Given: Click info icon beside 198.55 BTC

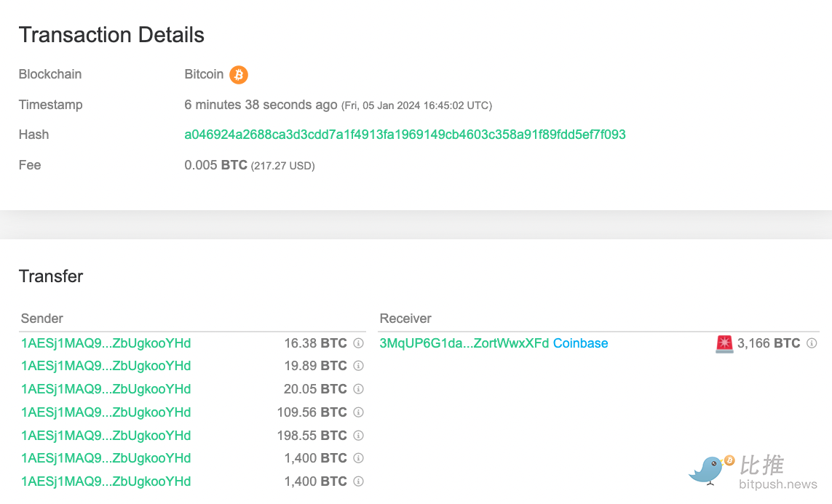Looking at the screenshot, I should pyautogui.click(x=358, y=436).
